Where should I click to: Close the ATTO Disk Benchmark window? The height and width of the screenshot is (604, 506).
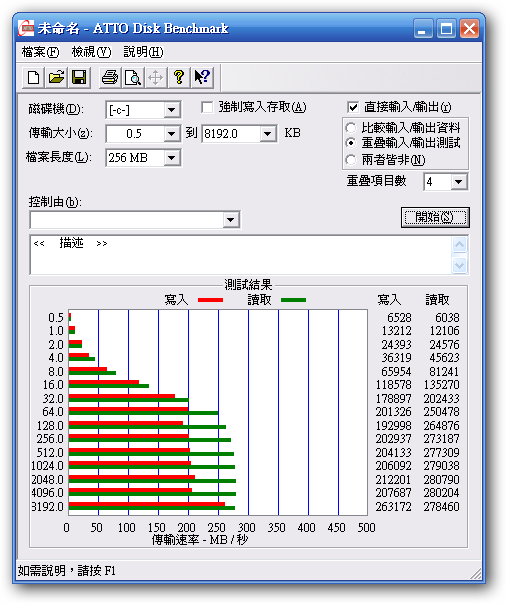click(469, 29)
